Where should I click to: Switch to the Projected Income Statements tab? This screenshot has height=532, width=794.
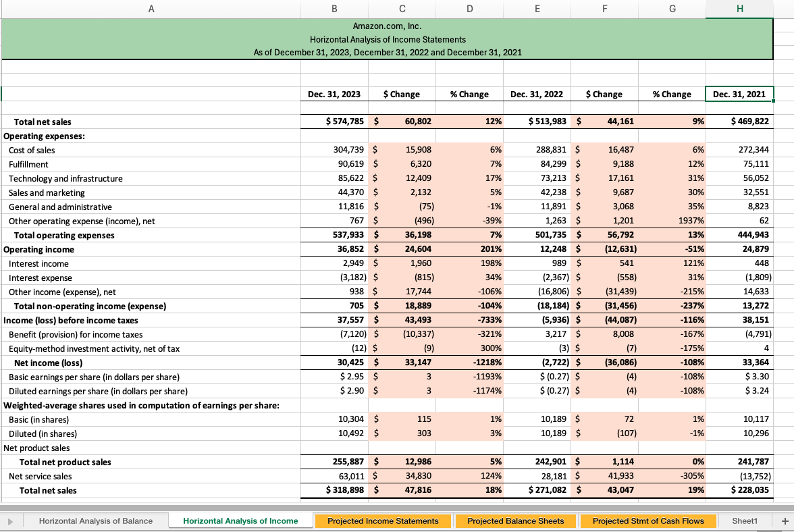pyautogui.click(x=383, y=521)
